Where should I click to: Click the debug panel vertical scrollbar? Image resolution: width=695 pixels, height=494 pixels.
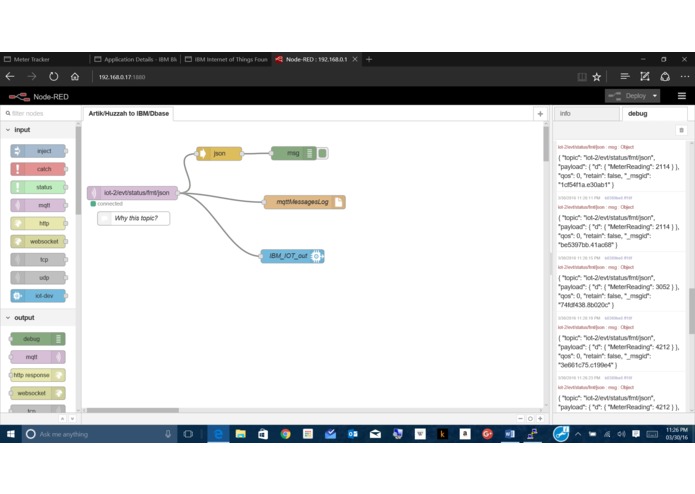click(691, 310)
